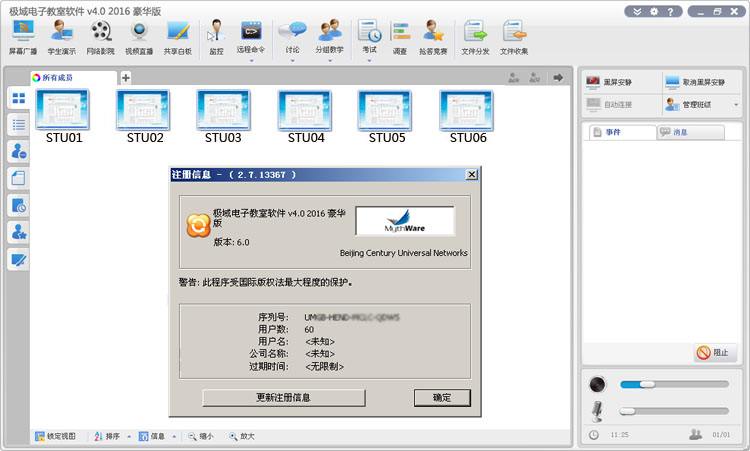The image size is (750, 451).
Task: Toggle 锁定视图 lock view
Action: click(x=55, y=436)
